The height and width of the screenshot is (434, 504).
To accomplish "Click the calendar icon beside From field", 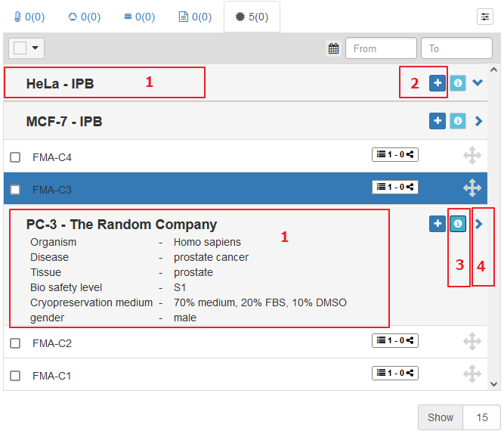I will (333, 48).
